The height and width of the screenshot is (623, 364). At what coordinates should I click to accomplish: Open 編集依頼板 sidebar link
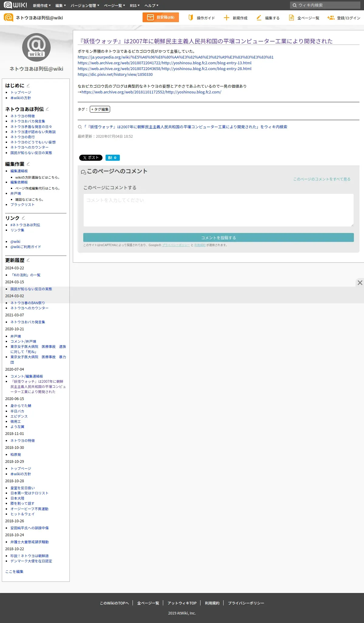click(19, 182)
